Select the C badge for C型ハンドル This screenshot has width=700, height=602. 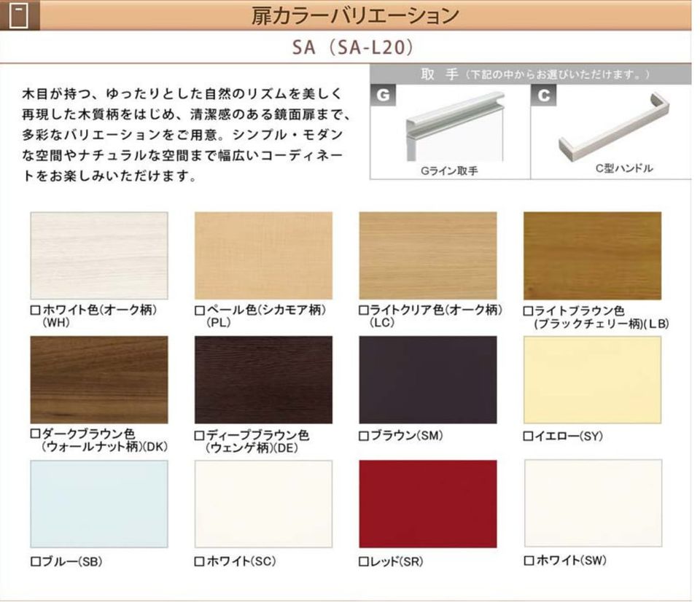[543, 95]
